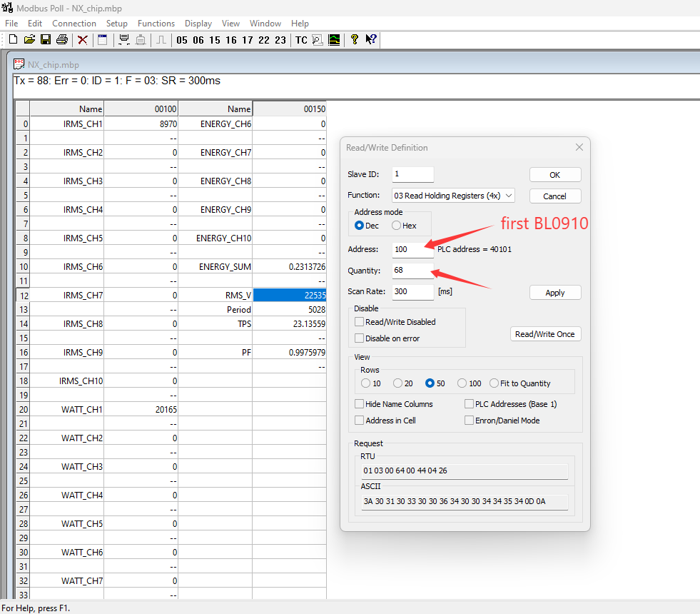Click the Read/Write Once button
Viewport: 700px width, 614px height.
pyautogui.click(x=544, y=334)
